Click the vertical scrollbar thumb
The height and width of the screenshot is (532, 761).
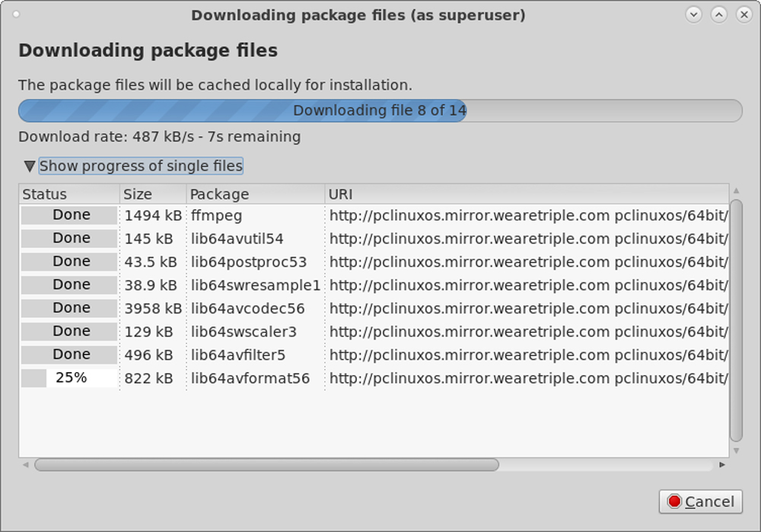tap(736, 320)
